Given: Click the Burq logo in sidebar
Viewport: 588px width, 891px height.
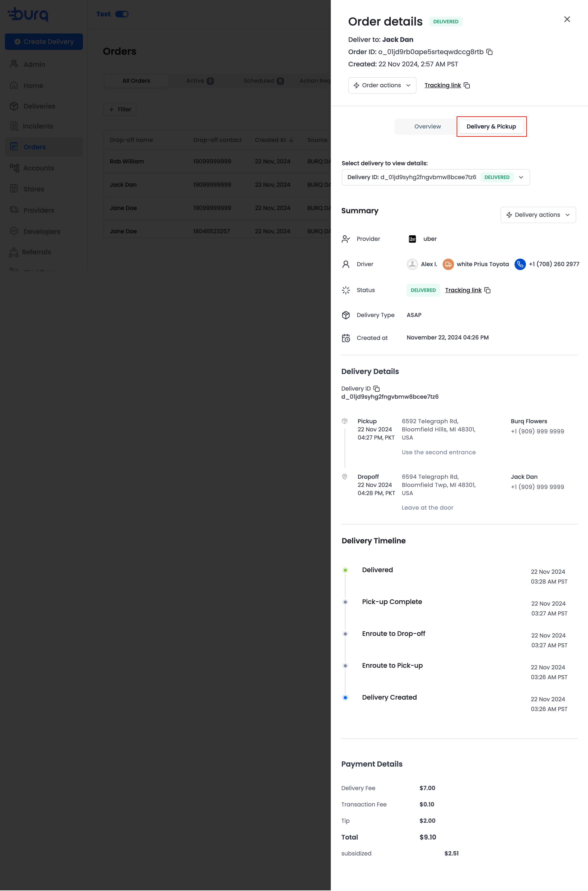Looking at the screenshot, I should click(x=28, y=14).
